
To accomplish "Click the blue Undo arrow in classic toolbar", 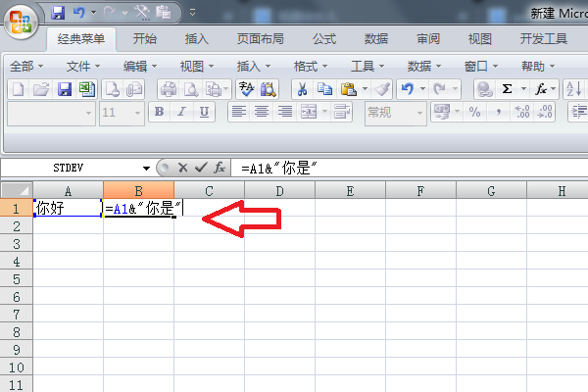I will pos(408,89).
